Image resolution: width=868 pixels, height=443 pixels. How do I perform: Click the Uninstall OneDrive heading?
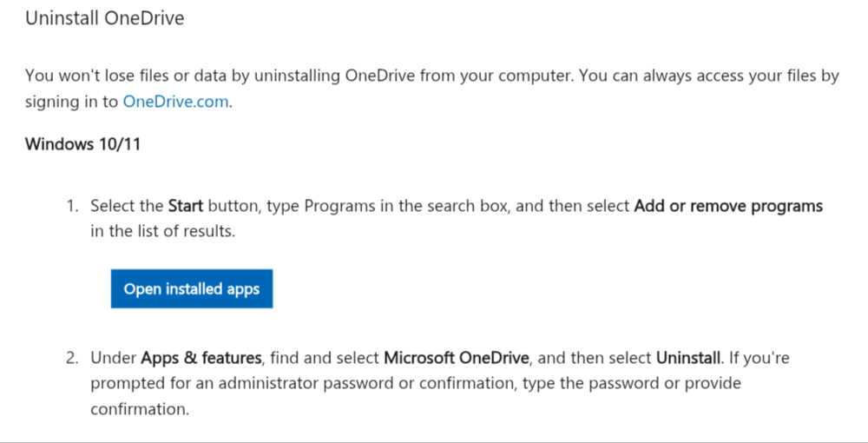click(x=105, y=17)
